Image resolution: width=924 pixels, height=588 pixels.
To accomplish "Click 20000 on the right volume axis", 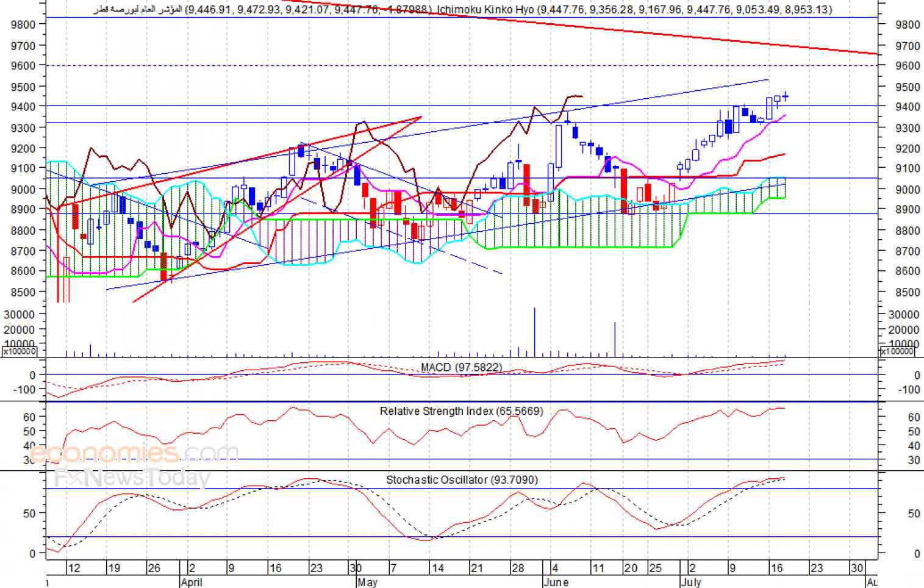I will 904,330.
